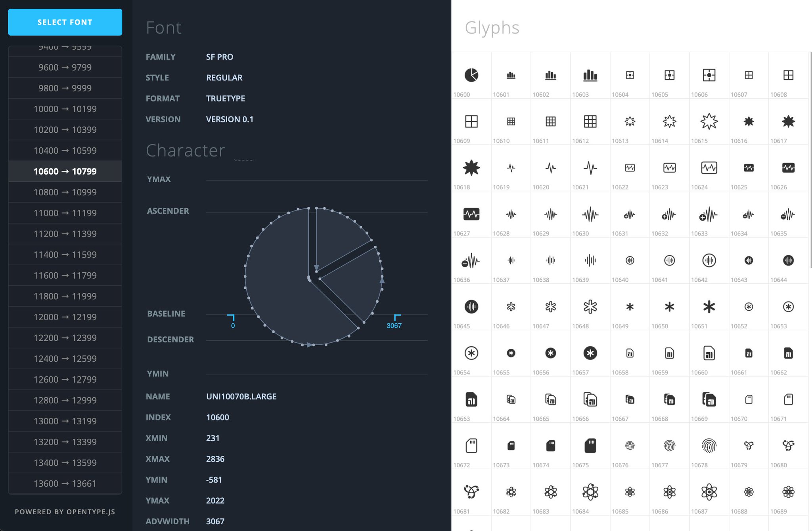Select glyph range 9800 → 9999
This screenshot has width=812, height=531.
(65, 88)
